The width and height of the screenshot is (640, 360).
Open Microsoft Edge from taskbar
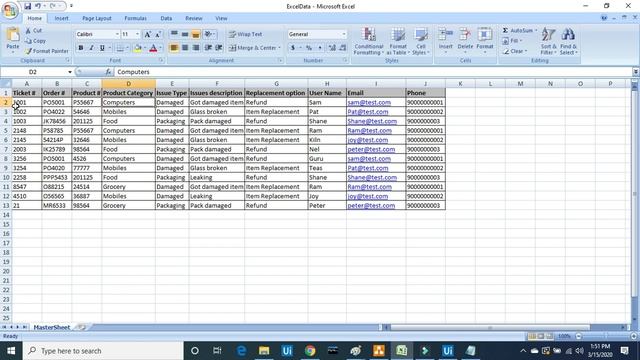[x=241, y=351]
